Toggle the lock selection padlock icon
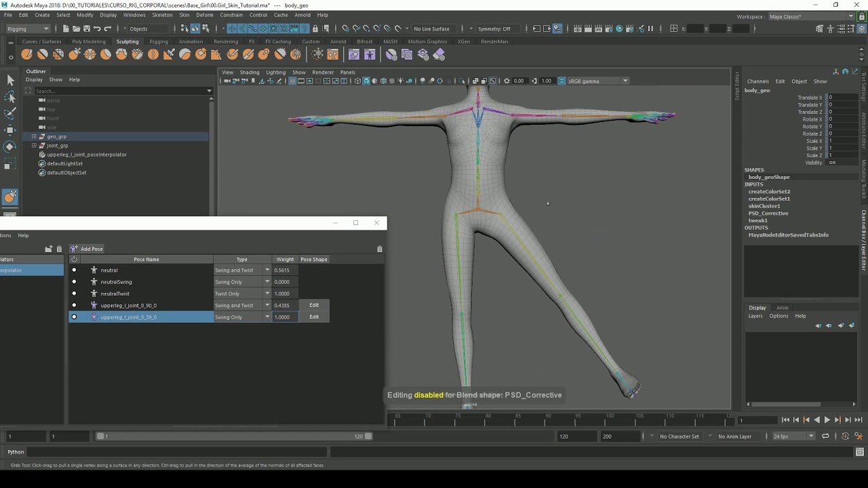This screenshot has width=868, height=488. click(315, 28)
